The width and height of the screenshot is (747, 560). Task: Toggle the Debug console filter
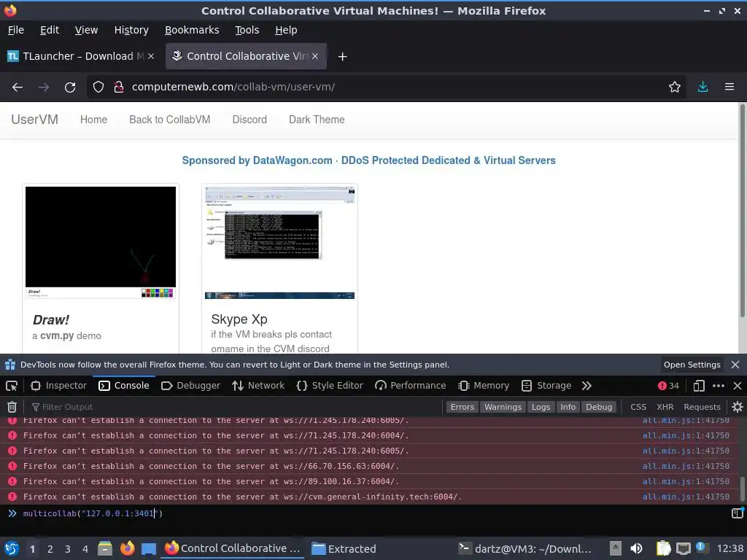599,407
